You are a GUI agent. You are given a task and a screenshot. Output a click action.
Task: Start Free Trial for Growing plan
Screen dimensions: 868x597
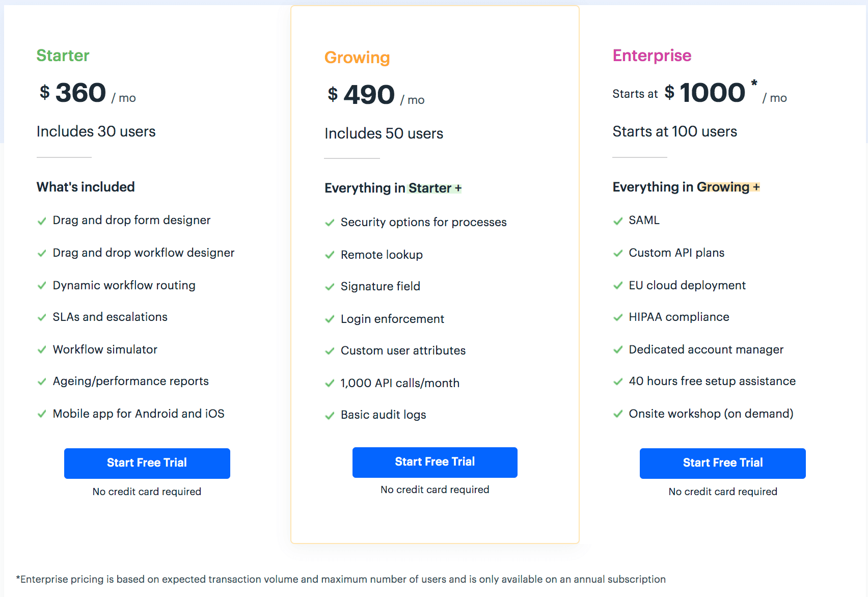coord(435,462)
